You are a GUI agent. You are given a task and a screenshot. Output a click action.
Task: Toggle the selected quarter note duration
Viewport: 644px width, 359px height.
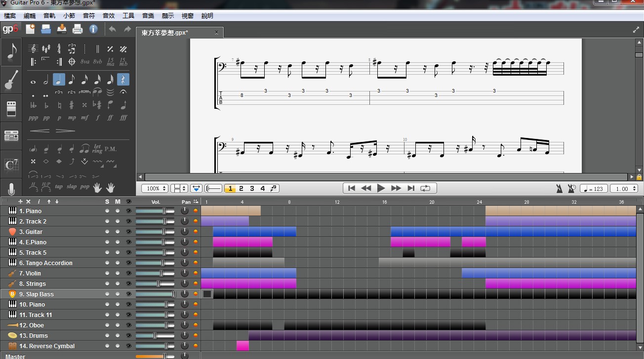(59, 79)
